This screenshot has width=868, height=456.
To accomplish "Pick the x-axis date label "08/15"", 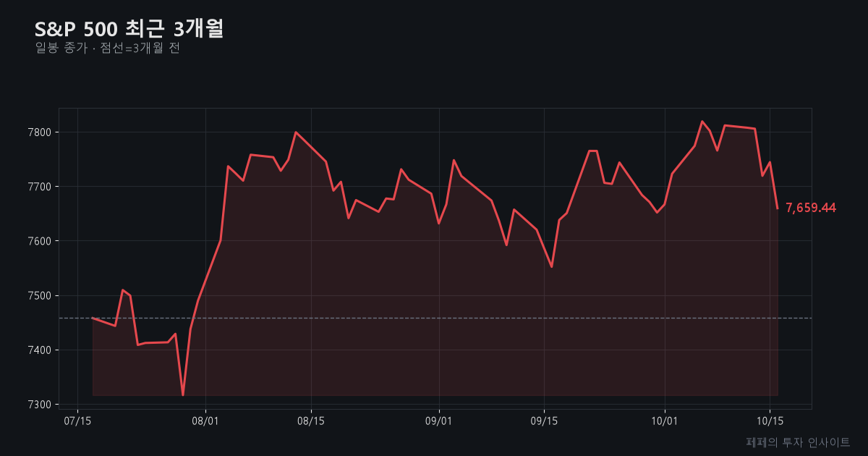I will pos(311,421).
